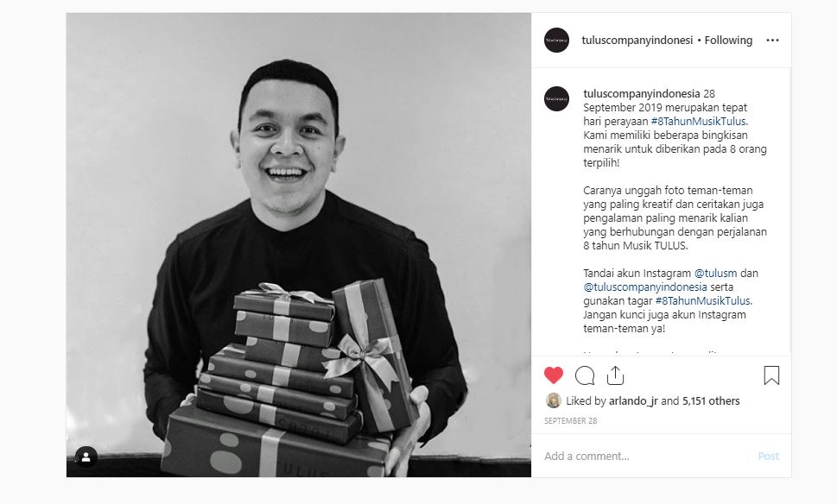Image resolution: width=837 pixels, height=504 pixels.
Task: Open the three-dots more options menu
Action: (772, 40)
